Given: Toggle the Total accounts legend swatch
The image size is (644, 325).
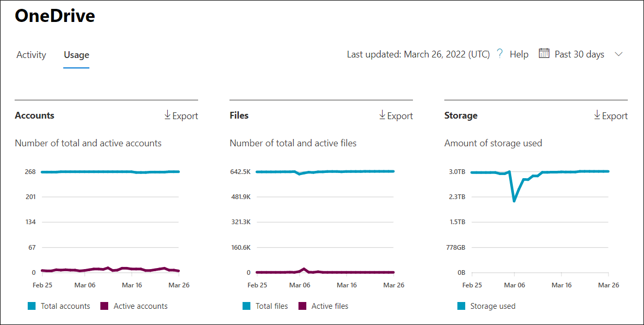Looking at the screenshot, I should coord(32,306).
